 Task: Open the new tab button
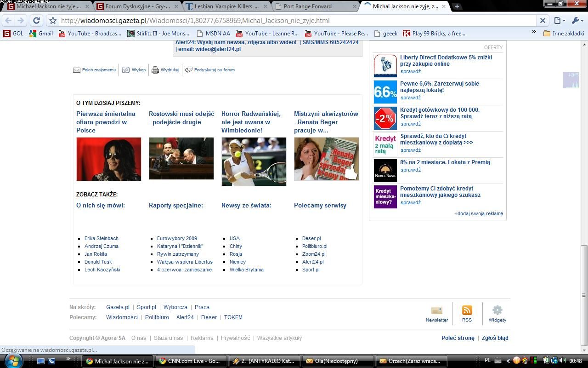click(x=457, y=6)
